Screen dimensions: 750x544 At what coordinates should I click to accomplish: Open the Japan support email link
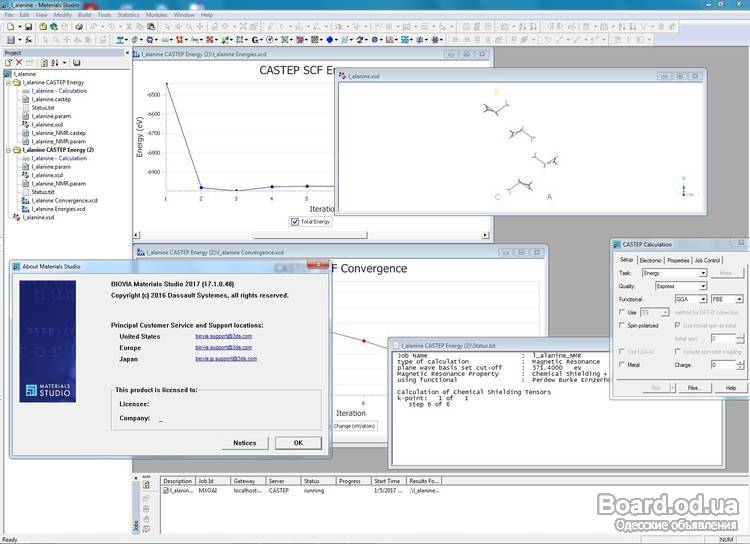[226, 359]
